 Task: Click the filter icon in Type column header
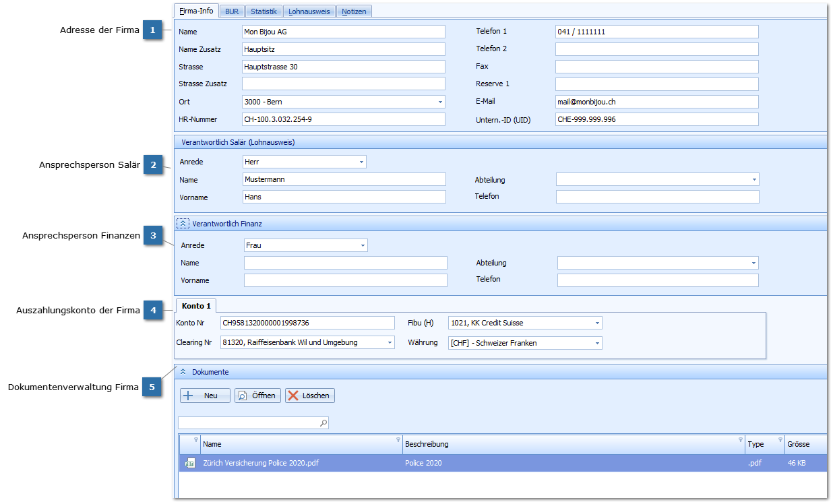coord(780,440)
